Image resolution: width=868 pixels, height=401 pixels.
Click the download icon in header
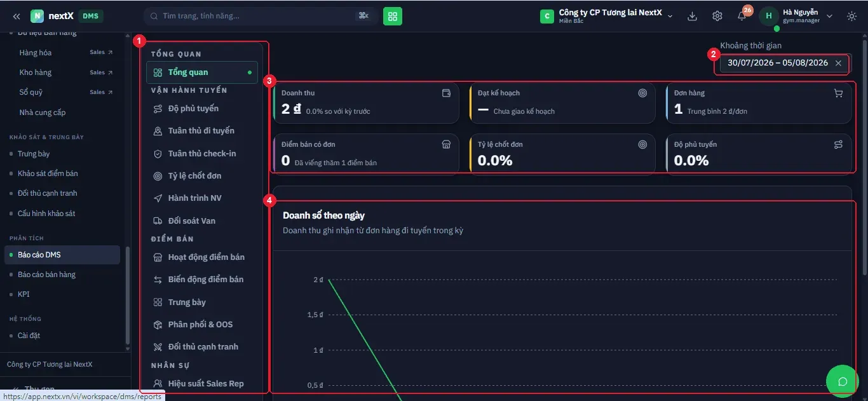click(693, 16)
